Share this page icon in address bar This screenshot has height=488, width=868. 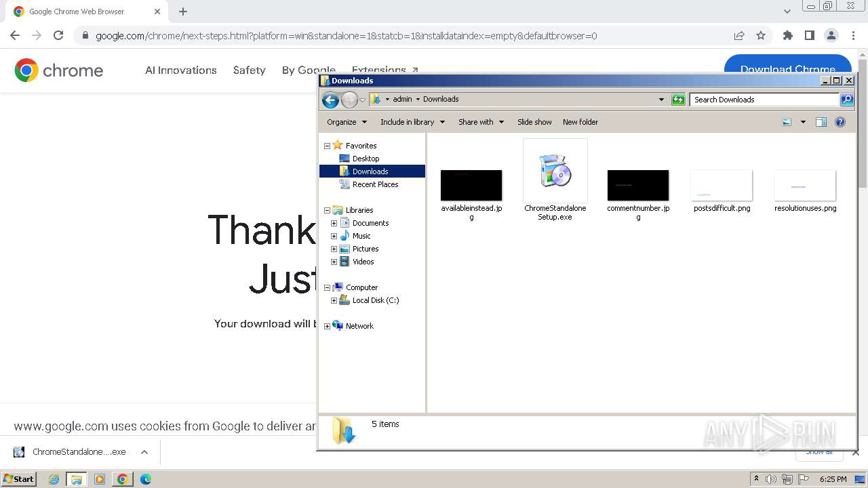(739, 35)
